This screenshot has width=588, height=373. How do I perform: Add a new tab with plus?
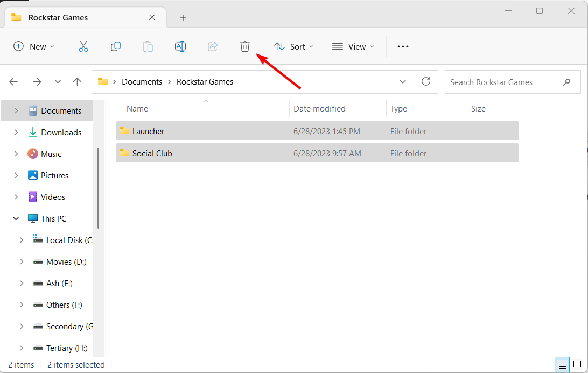point(183,18)
